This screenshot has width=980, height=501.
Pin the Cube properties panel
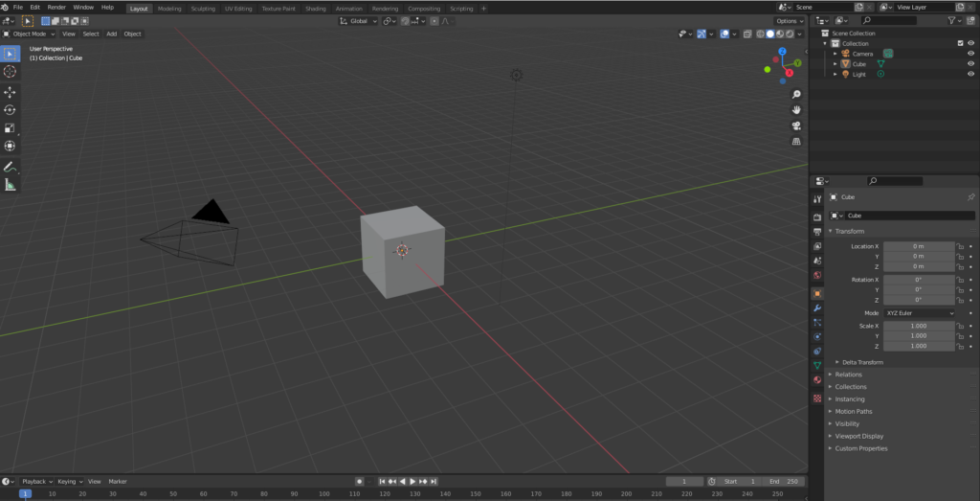click(x=970, y=197)
